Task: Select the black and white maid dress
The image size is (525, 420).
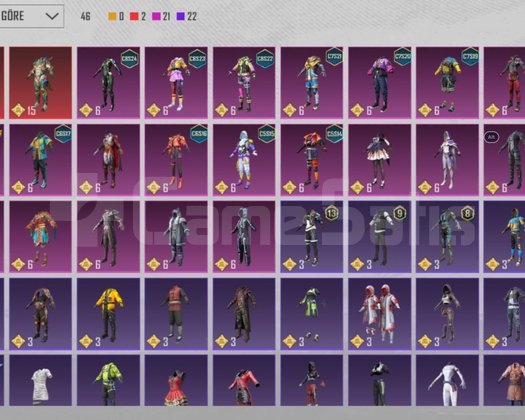Action: tap(380, 160)
